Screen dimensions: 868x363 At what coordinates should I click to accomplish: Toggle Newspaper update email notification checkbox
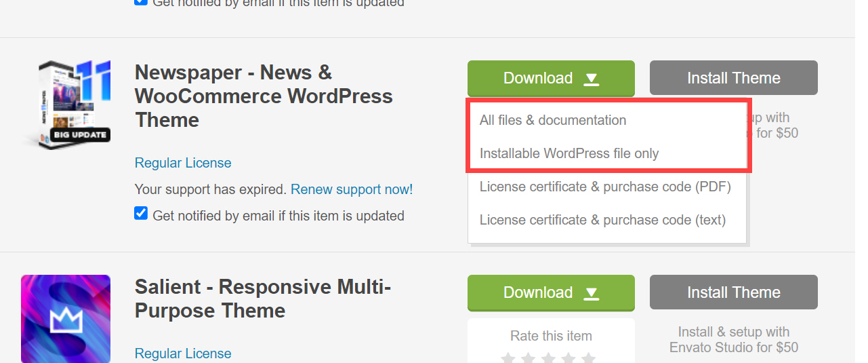click(141, 214)
